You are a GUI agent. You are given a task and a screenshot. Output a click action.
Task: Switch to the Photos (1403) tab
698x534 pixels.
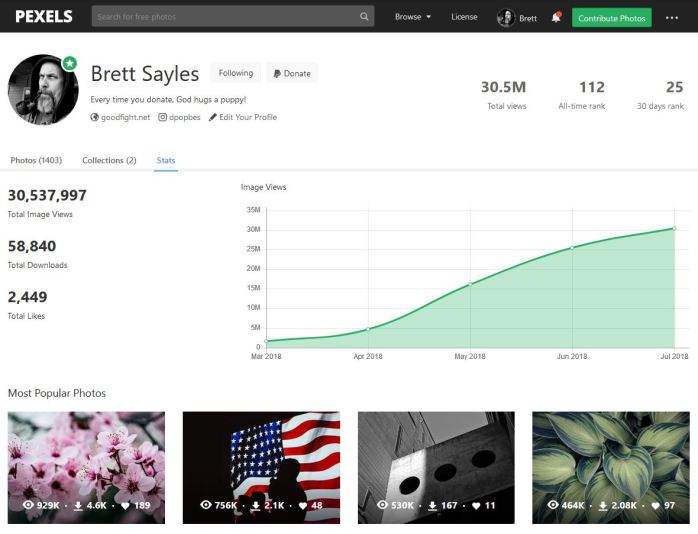pyautogui.click(x=36, y=160)
